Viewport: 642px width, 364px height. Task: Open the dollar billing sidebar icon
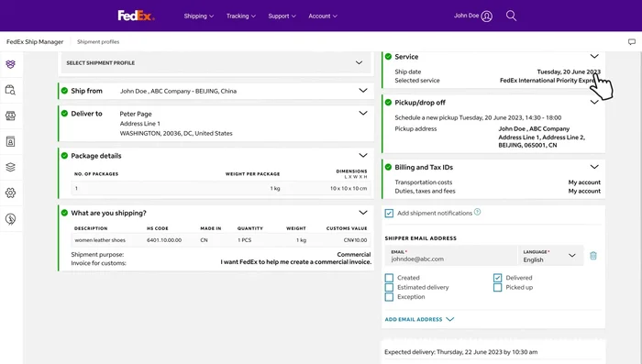tap(11, 219)
